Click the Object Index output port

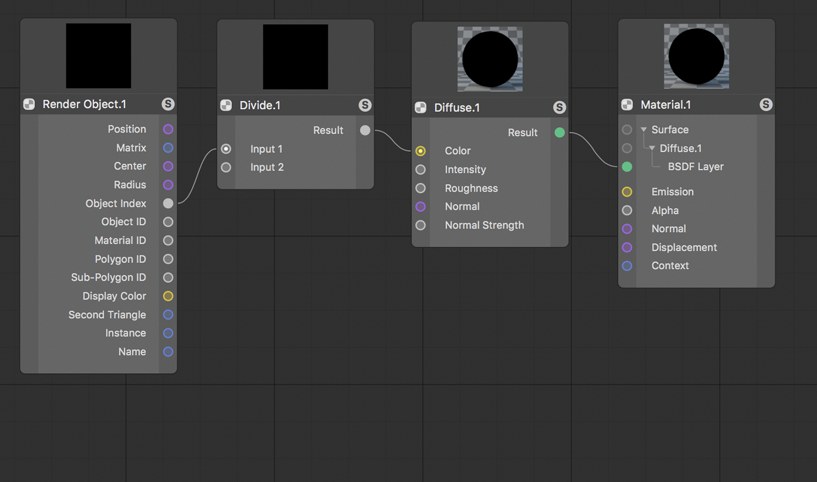[x=168, y=203]
